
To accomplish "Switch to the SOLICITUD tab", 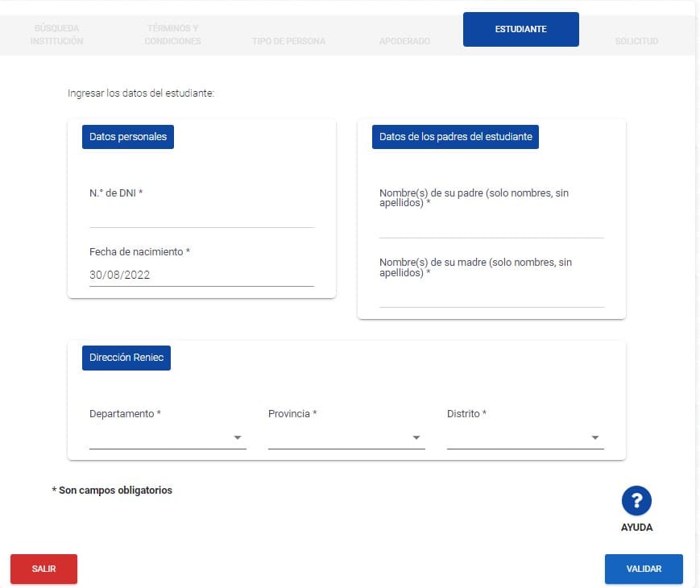I will click(x=636, y=40).
